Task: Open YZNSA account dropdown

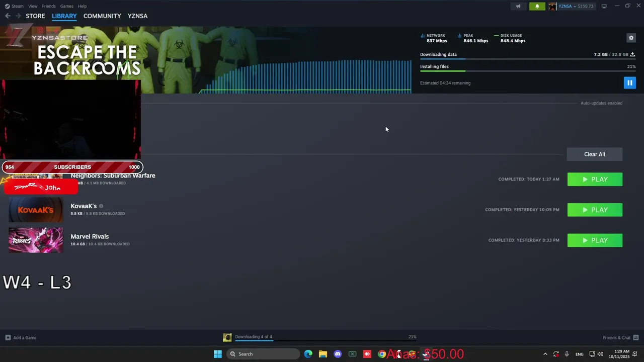Action: click(x=576, y=6)
